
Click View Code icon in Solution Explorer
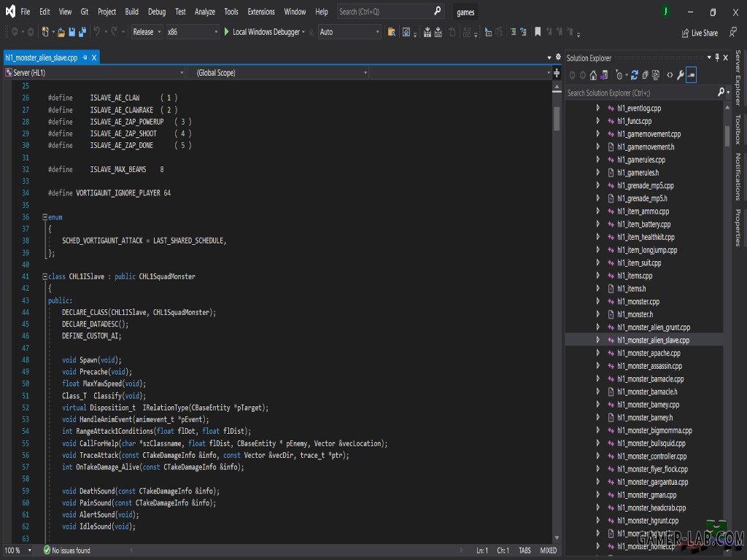point(670,75)
